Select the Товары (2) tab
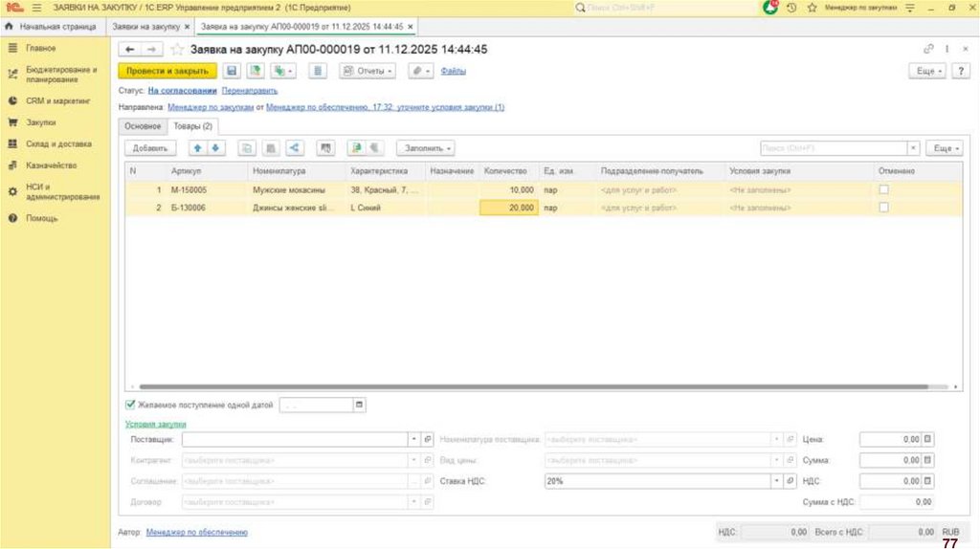This screenshot has width=980, height=549. (192, 126)
